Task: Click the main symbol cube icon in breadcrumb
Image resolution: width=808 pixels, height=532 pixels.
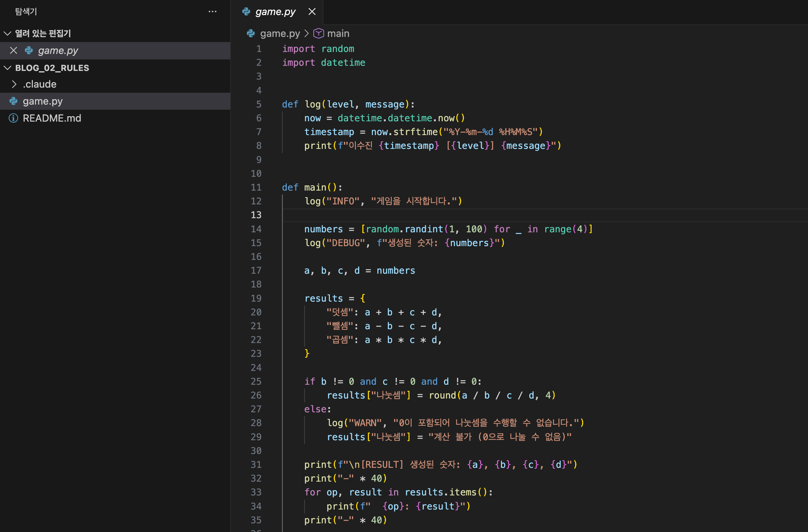Action: pos(319,33)
